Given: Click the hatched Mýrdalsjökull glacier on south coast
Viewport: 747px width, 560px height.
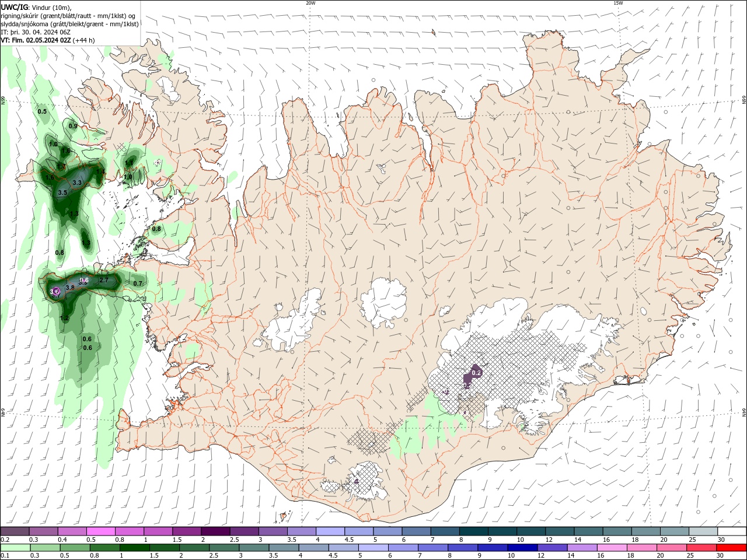Looking at the screenshot, I should (366, 481).
